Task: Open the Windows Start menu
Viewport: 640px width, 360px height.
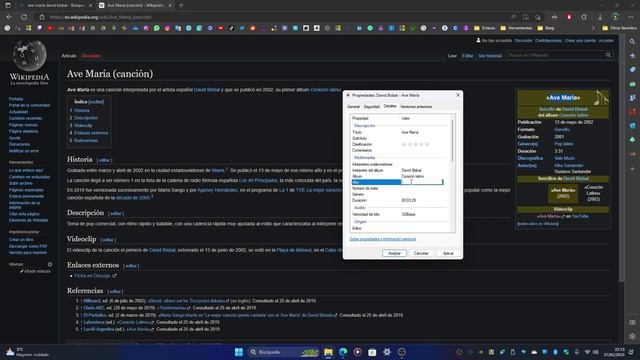Action: click(239, 352)
